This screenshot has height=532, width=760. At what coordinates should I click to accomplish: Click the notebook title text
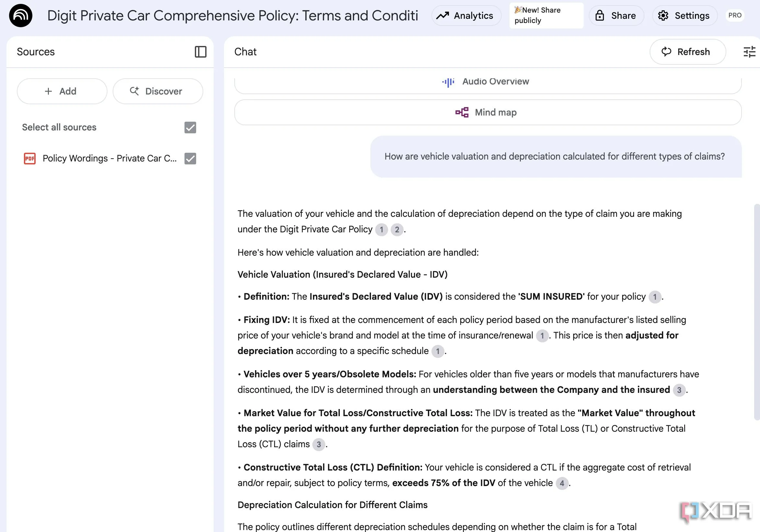click(232, 16)
